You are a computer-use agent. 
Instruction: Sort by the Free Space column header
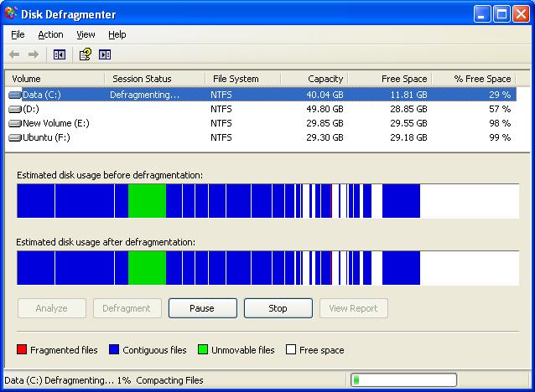(x=390, y=79)
